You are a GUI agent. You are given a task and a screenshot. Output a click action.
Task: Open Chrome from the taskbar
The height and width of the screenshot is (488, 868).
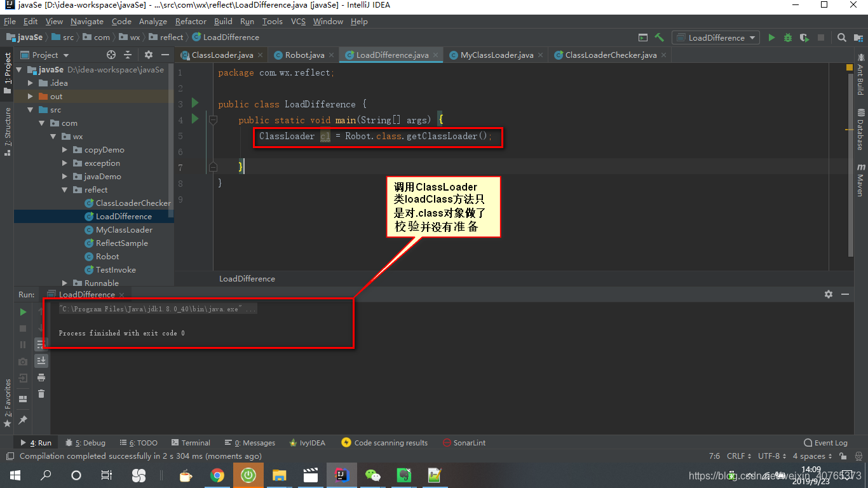coord(217,475)
